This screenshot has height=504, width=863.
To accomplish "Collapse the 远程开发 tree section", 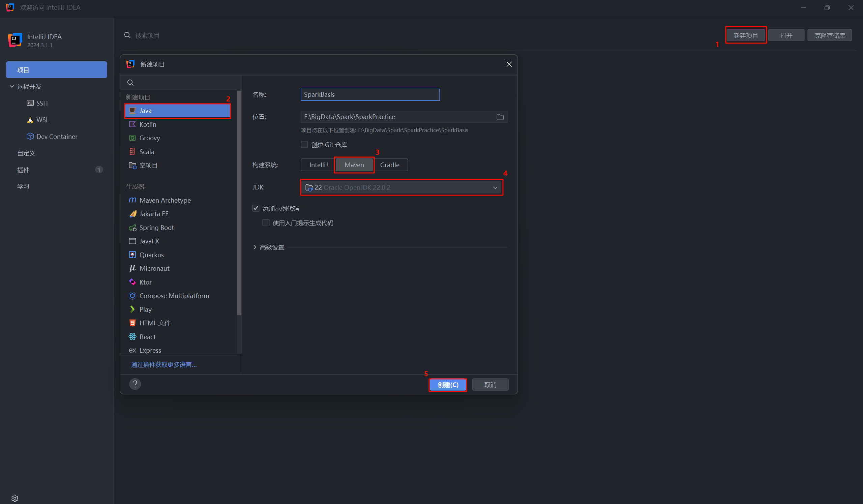I will click(12, 86).
